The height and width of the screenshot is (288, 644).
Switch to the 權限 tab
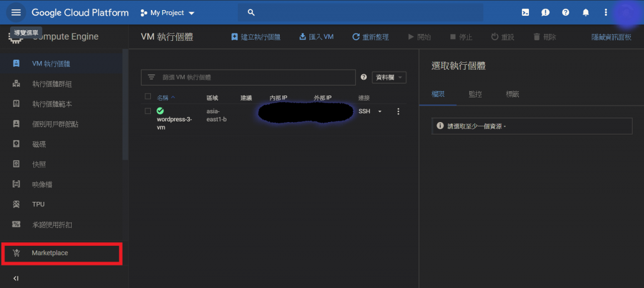(x=438, y=94)
